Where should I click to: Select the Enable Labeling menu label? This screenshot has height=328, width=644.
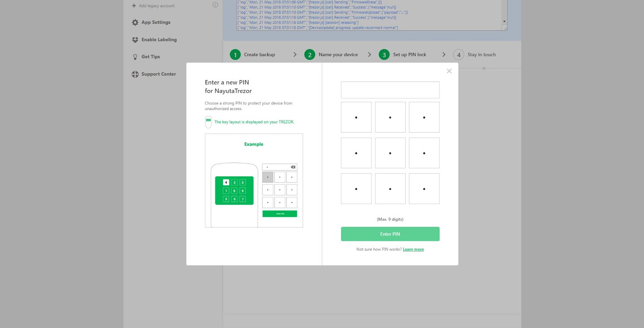pyautogui.click(x=159, y=40)
